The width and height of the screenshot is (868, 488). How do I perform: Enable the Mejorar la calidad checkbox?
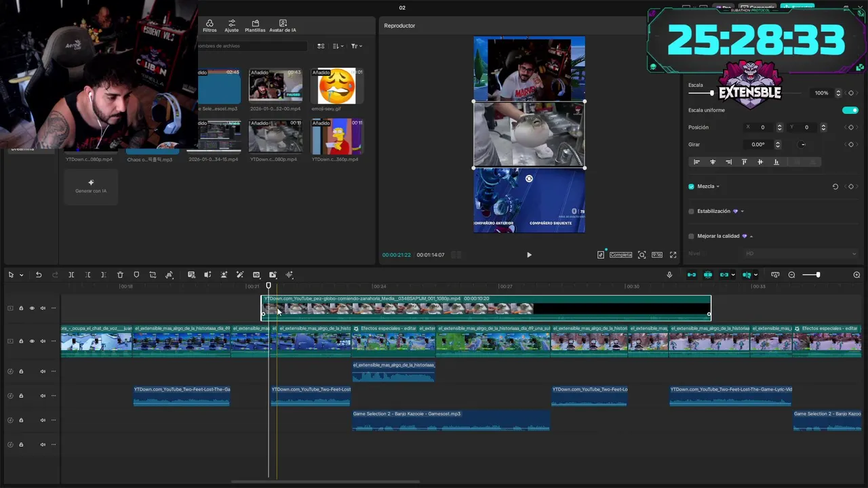(x=691, y=236)
